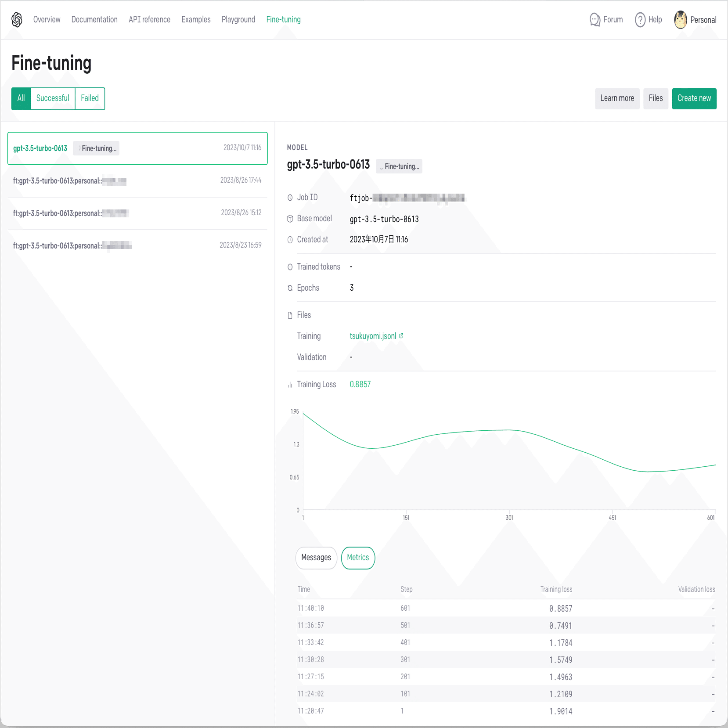
Task: Filter by Failed jobs
Action: point(90,98)
